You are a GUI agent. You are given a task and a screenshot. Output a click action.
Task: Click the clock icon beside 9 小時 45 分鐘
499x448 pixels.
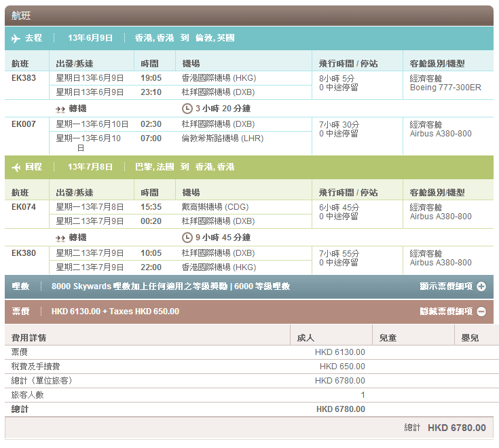(x=187, y=238)
